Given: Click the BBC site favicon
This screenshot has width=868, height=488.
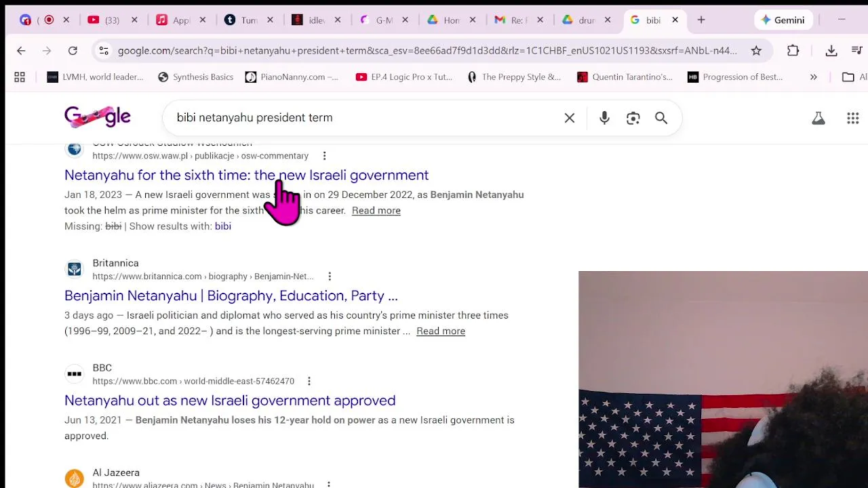Looking at the screenshot, I should (x=75, y=374).
